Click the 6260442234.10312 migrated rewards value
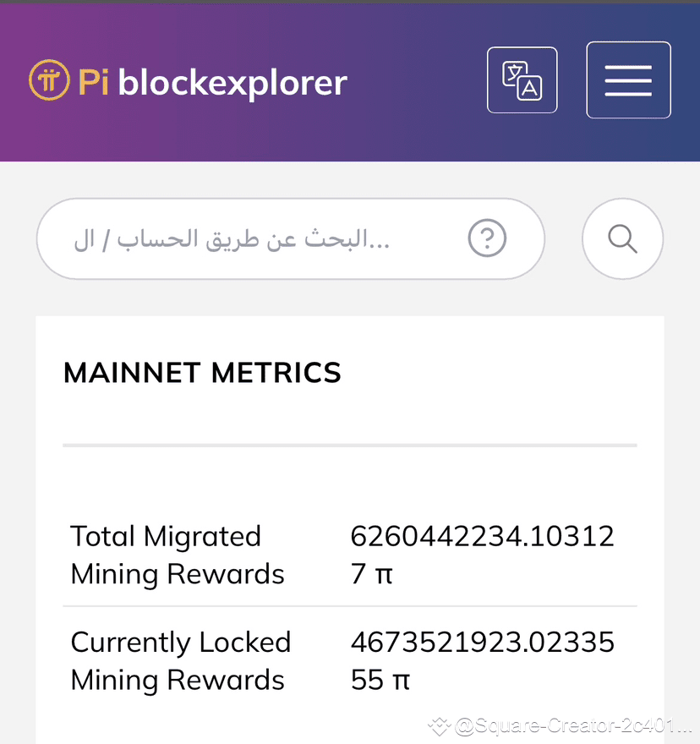 [482, 555]
